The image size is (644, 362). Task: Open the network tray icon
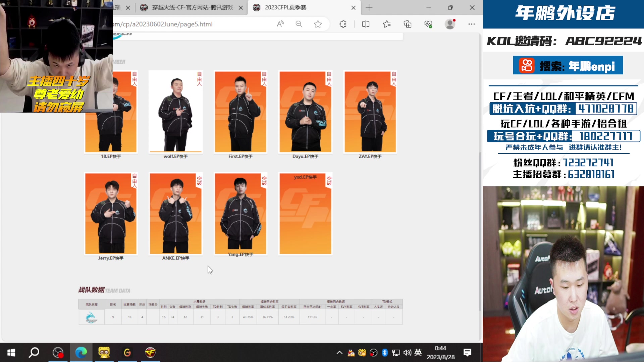pyautogui.click(x=396, y=353)
